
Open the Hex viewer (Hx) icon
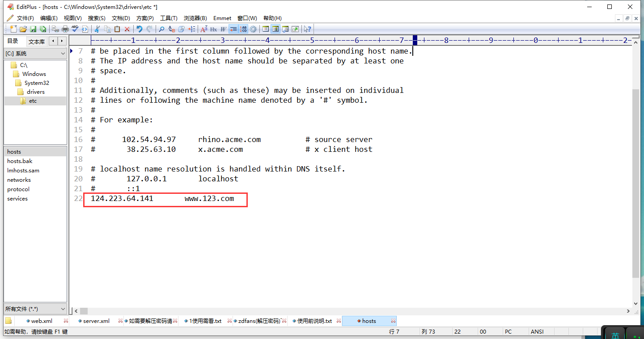(214, 29)
